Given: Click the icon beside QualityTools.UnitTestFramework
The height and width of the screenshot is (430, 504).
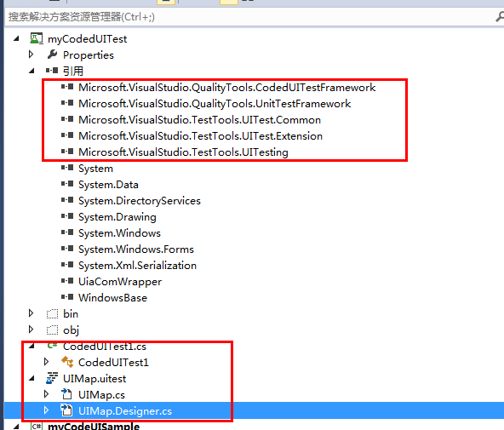Looking at the screenshot, I should pyautogui.click(x=67, y=103).
